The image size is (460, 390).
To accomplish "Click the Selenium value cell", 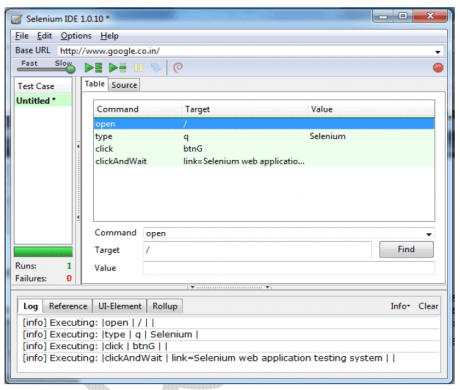I will click(x=327, y=136).
